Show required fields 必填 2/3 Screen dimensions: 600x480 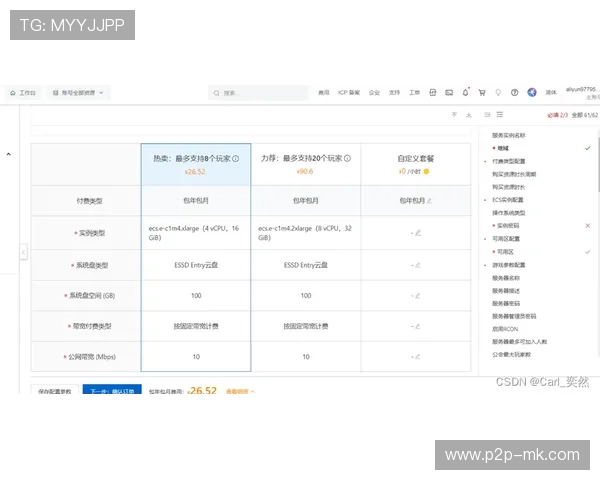558,115
